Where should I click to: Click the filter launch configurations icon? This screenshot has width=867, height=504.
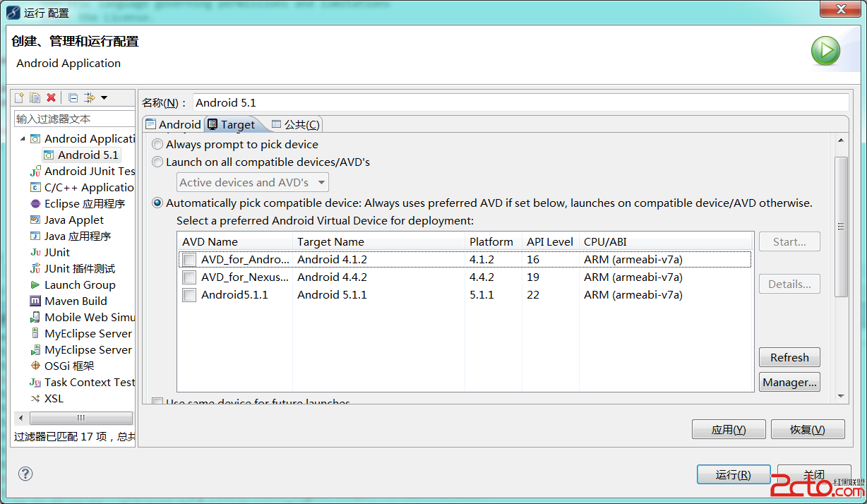click(x=89, y=97)
